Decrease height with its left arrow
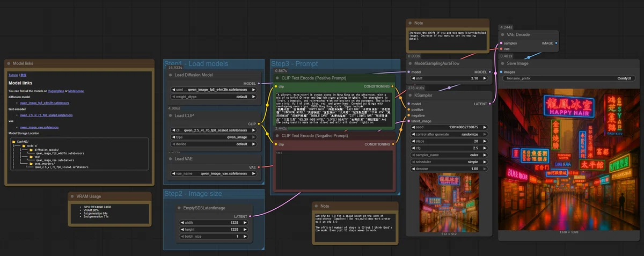 pyautogui.click(x=181, y=229)
